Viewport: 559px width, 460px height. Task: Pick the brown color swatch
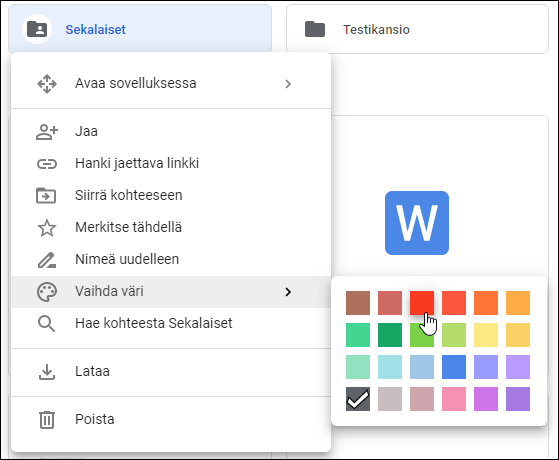(358, 303)
